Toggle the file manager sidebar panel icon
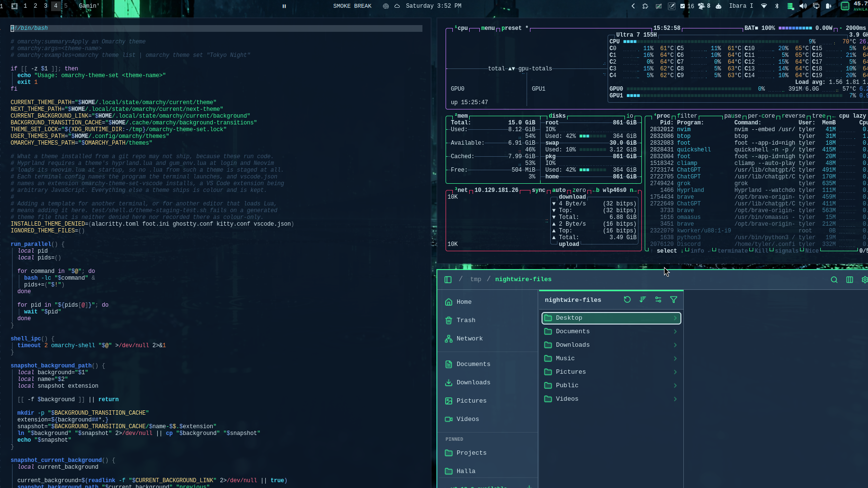The image size is (868, 488). tap(448, 280)
